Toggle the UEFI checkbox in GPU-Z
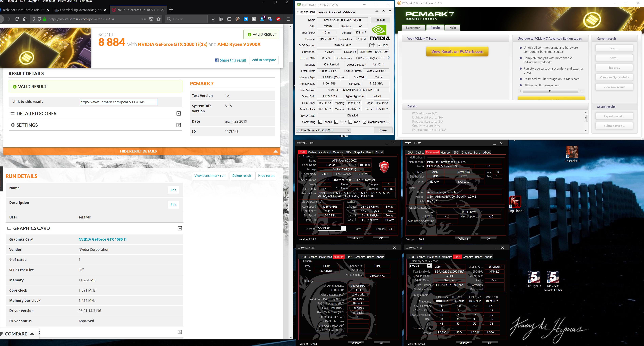Viewport: 644px width, 346px height. [x=379, y=45]
